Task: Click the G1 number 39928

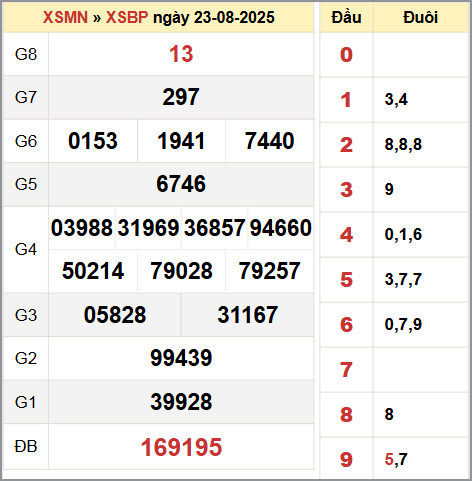Action: click(181, 402)
